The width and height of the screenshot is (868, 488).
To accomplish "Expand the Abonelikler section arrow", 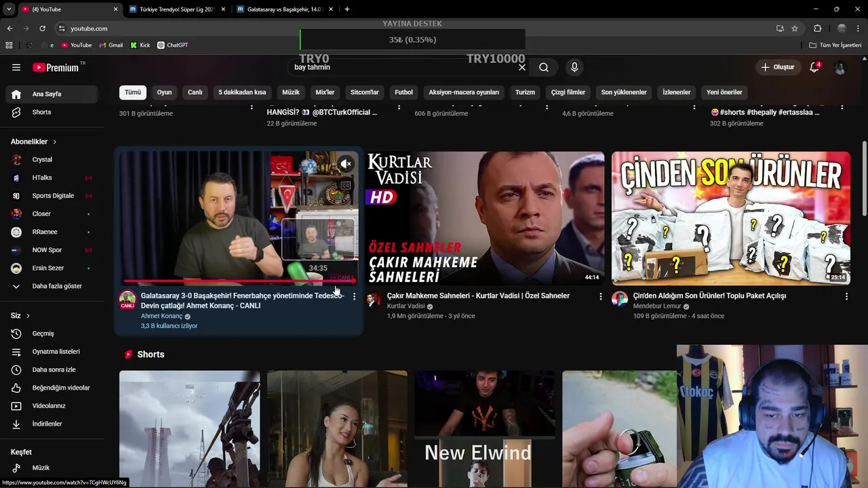I will click(x=54, y=142).
